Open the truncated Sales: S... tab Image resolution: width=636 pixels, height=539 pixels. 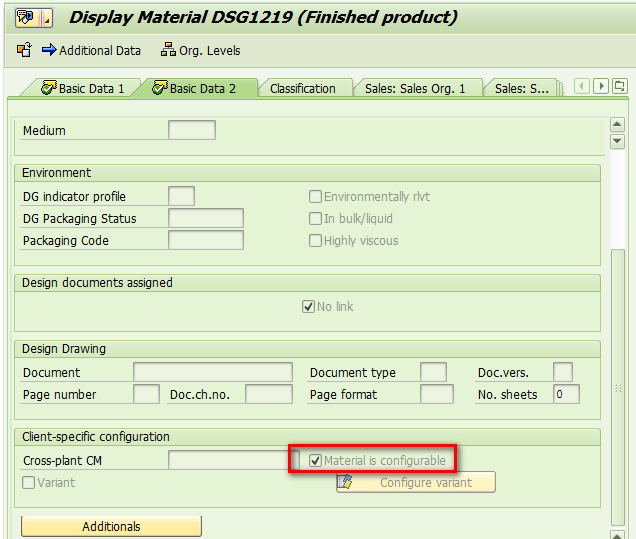(521, 88)
